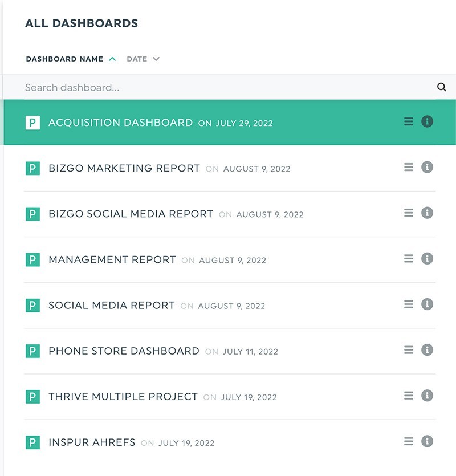
Task: Click info icon for Phone Store Dashboard
Action: pyautogui.click(x=427, y=350)
